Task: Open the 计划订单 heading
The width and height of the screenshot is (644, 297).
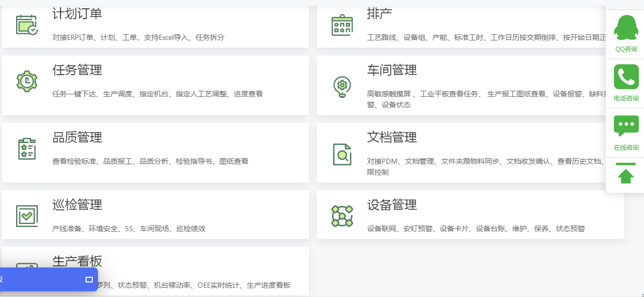Action: [x=77, y=13]
